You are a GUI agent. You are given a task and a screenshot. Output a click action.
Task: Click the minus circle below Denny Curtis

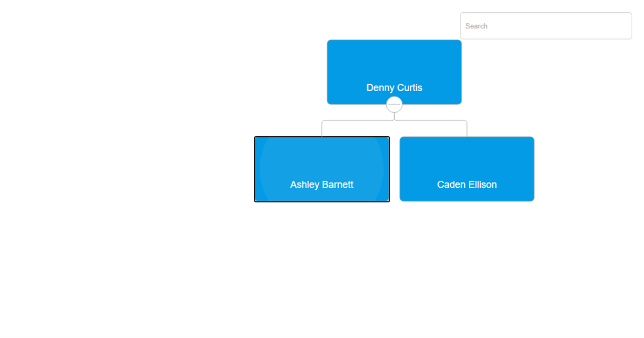coord(394,105)
